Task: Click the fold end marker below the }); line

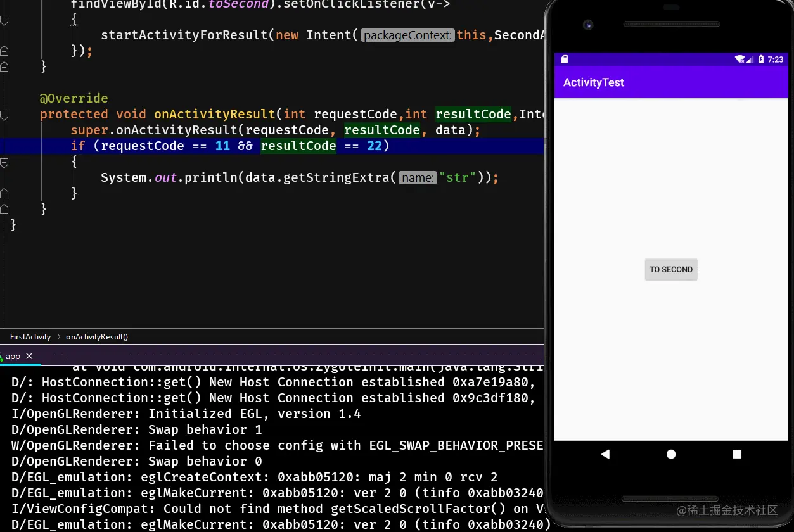Action: click(4, 67)
